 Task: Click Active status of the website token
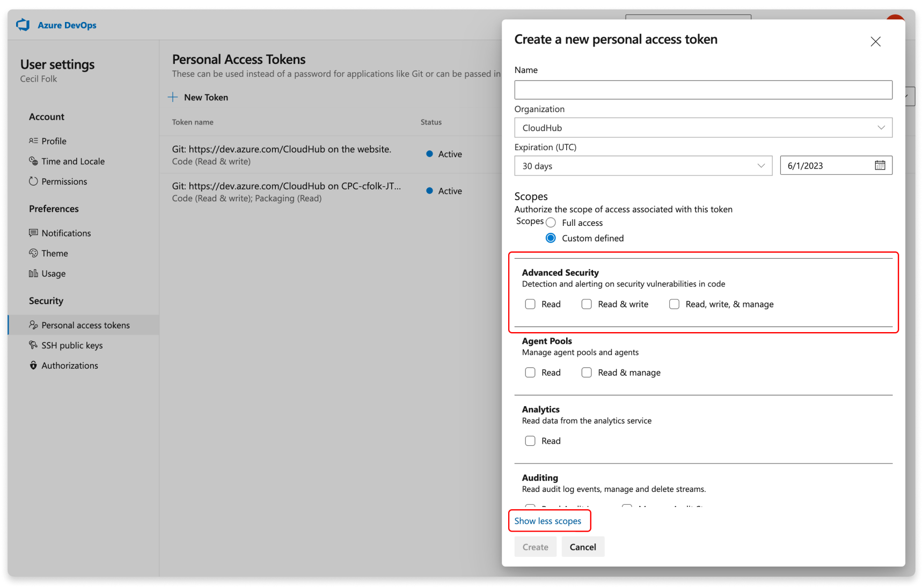point(444,154)
